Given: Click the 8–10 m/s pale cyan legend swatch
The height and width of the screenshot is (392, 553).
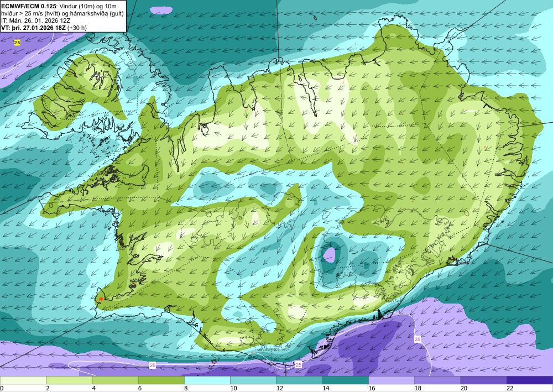Looking at the screenshot, I should (207, 380).
